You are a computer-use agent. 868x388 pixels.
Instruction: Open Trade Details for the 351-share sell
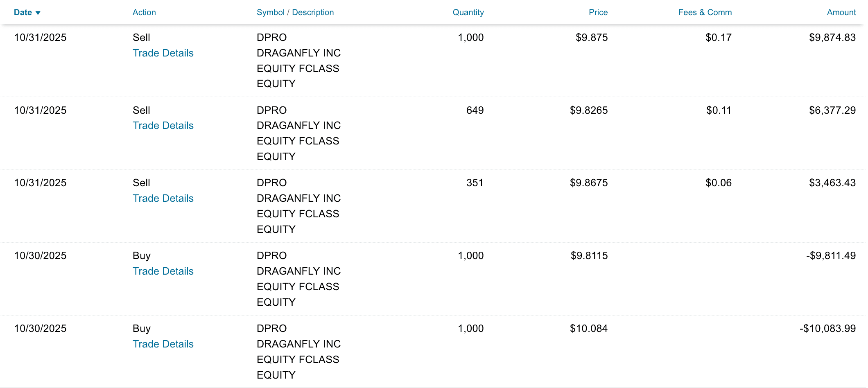[x=163, y=199]
